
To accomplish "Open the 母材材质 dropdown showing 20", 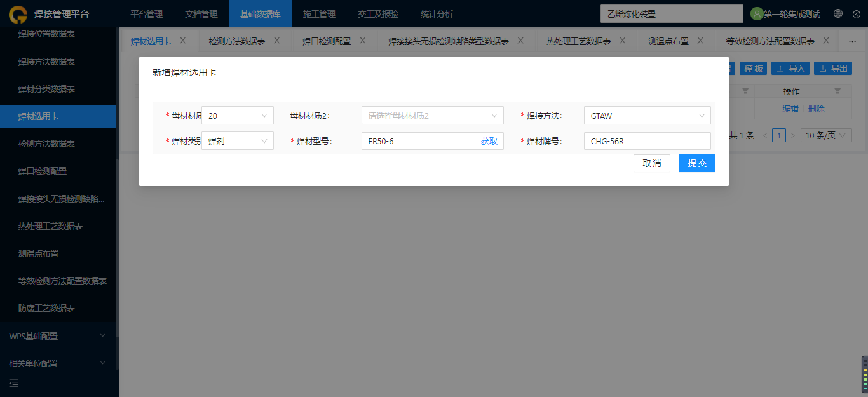I will (238, 116).
